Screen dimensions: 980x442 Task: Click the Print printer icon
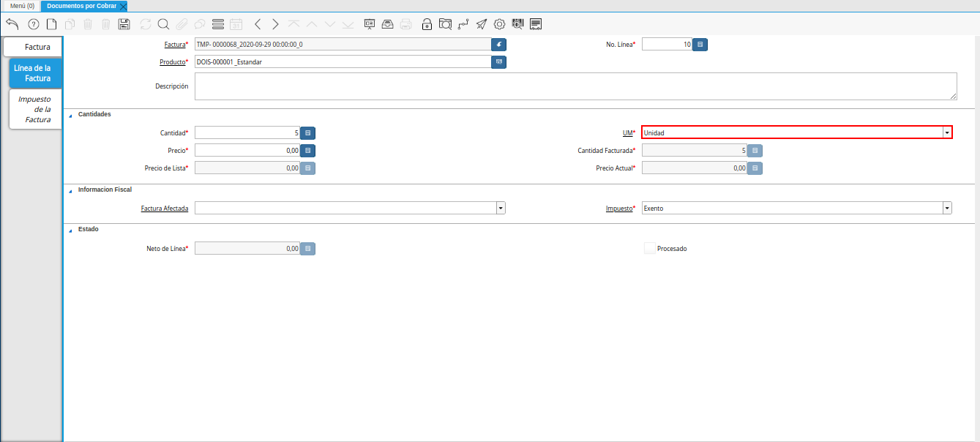[405, 24]
